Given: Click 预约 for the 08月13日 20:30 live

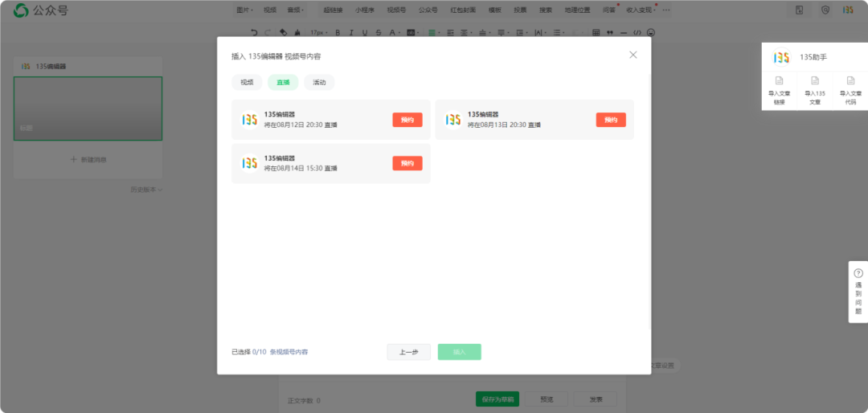Looking at the screenshot, I should 611,120.
